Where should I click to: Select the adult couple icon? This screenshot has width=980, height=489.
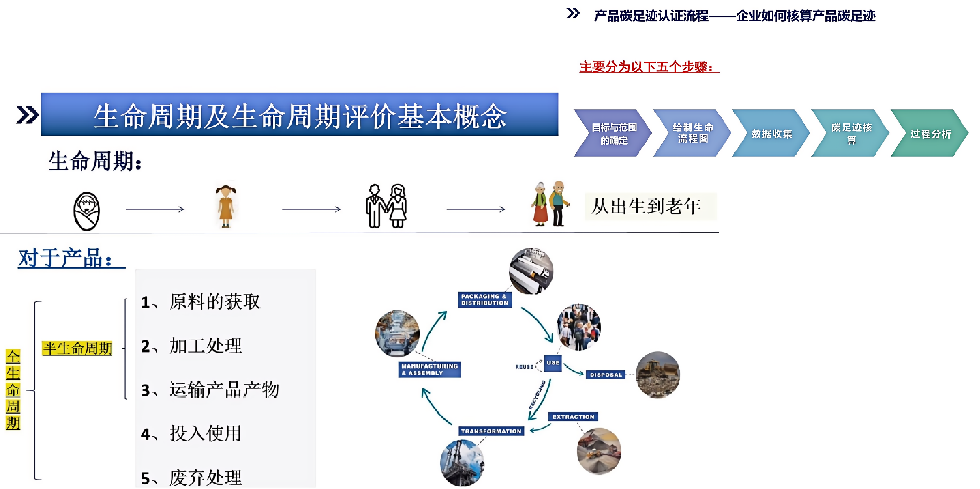(x=387, y=206)
